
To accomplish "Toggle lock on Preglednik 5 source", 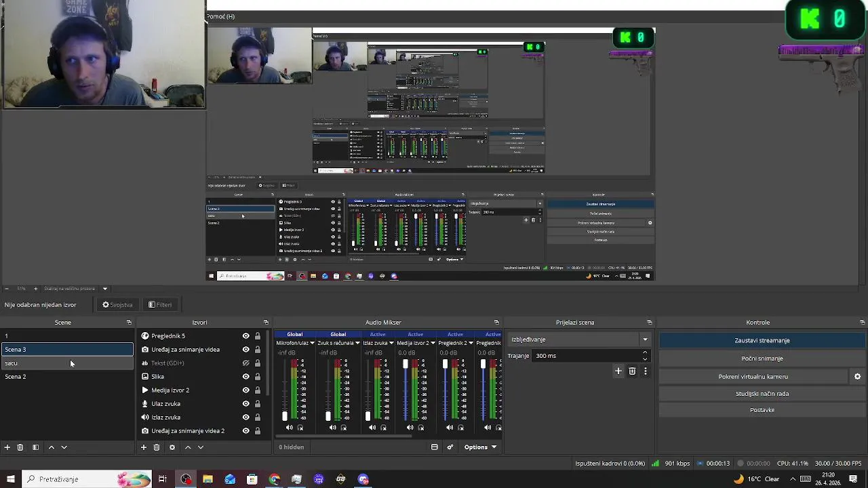I will coord(258,336).
